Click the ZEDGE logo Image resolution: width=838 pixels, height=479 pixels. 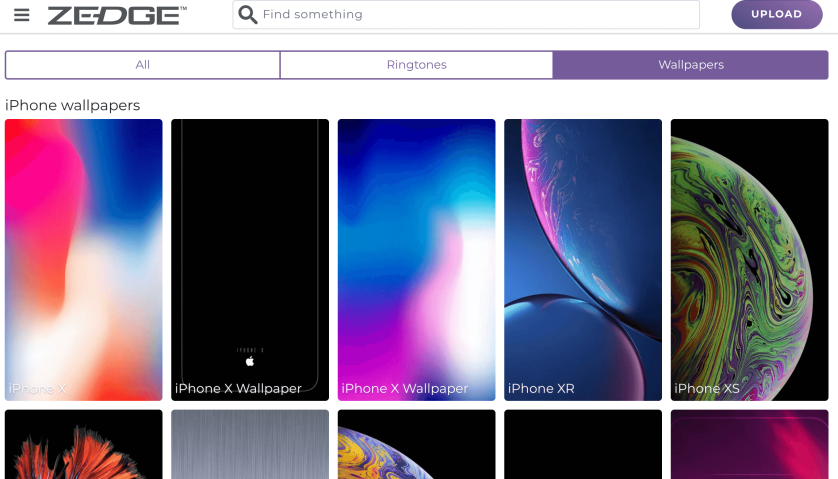117,16
